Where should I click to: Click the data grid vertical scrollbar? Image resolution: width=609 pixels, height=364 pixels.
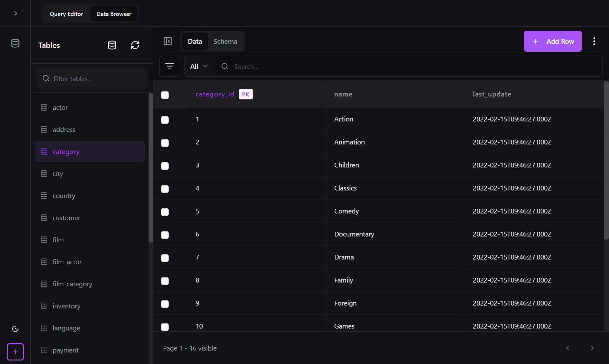[606, 160]
